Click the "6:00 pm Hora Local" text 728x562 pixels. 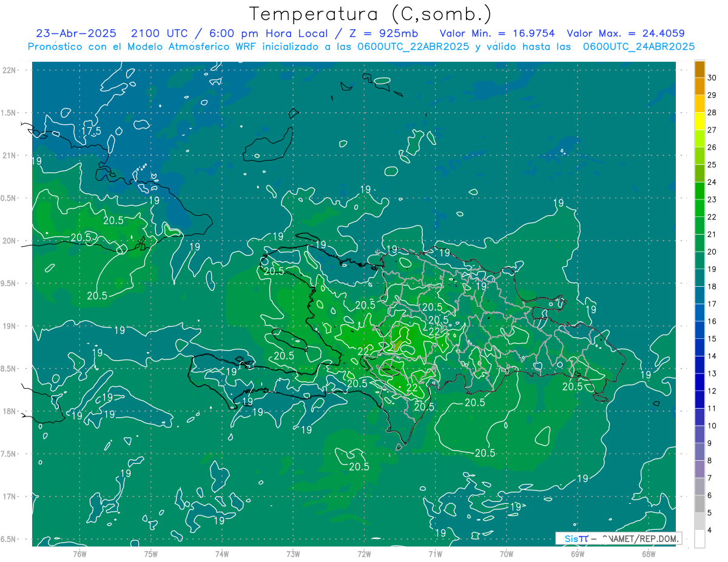tap(265, 33)
